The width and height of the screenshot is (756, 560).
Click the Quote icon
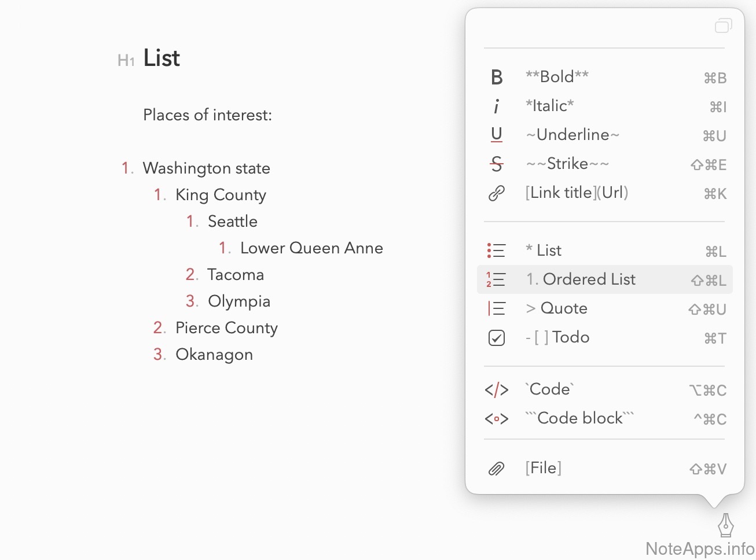tap(497, 308)
